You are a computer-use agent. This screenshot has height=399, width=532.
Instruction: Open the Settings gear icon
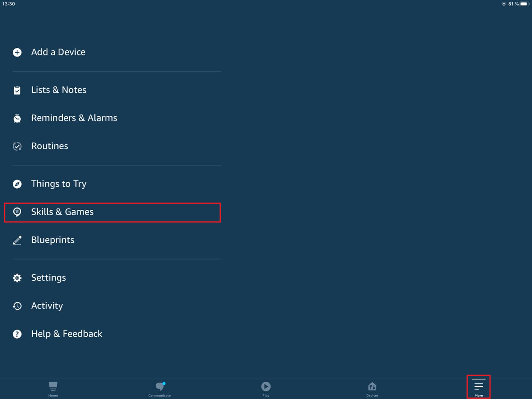pyautogui.click(x=17, y=278)
